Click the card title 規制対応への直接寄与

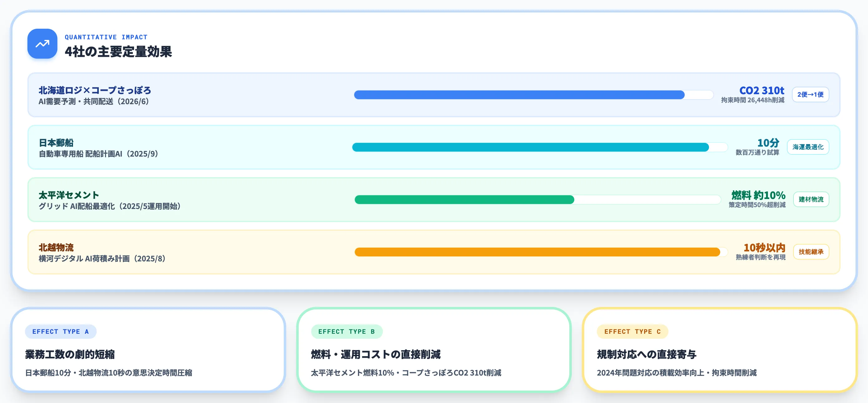(x=646, y=354)
